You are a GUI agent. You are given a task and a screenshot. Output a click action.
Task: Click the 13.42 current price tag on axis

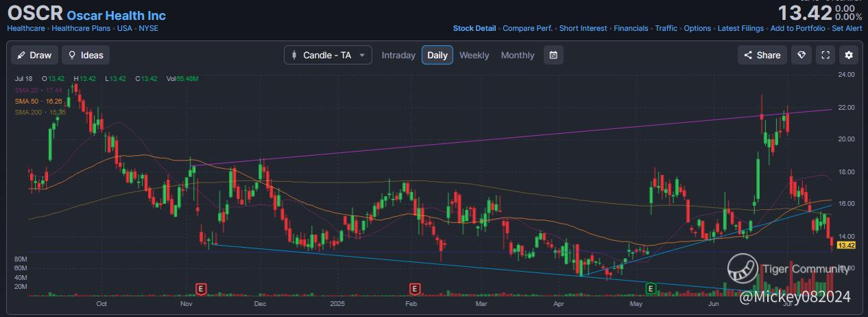846,245
